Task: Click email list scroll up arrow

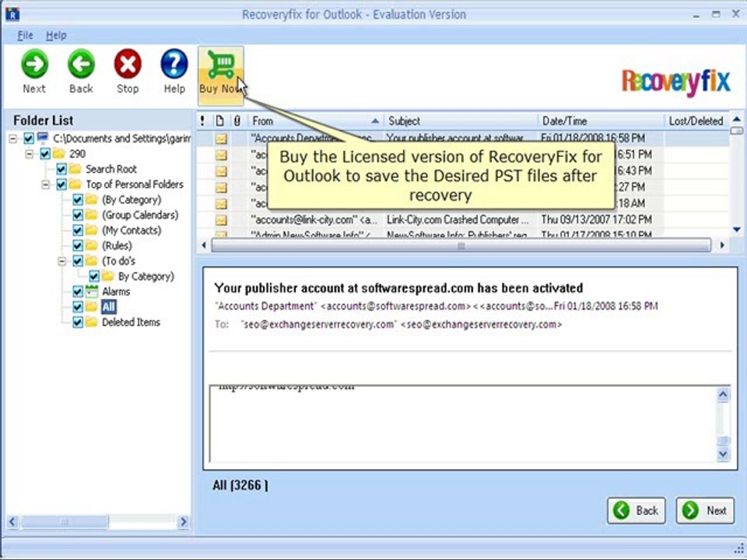Action: pyautogui.click(x=737, y=119)
